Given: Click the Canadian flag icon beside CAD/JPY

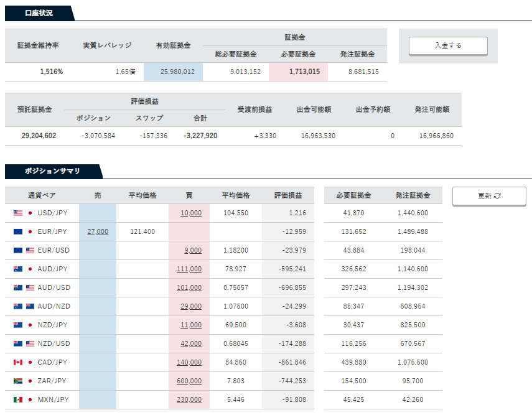Looking at the screenshot, I should pyautogui.click(x=18, y=362).
